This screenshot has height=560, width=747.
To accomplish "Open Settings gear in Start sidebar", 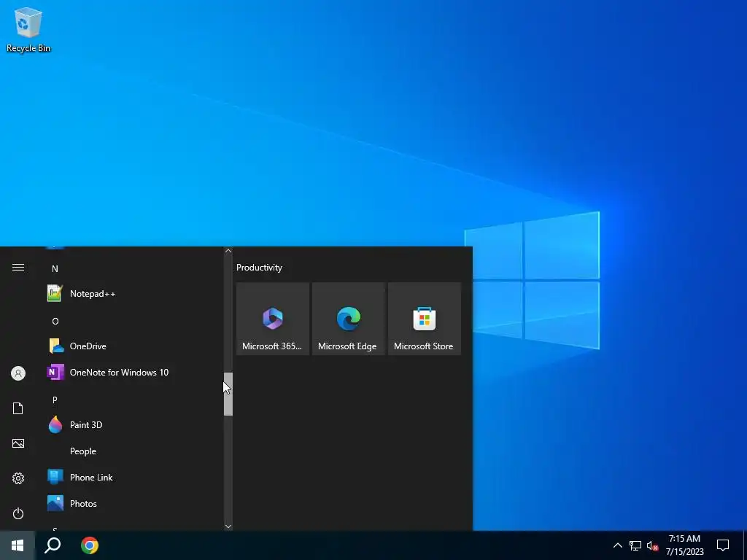I will (18, 478).
